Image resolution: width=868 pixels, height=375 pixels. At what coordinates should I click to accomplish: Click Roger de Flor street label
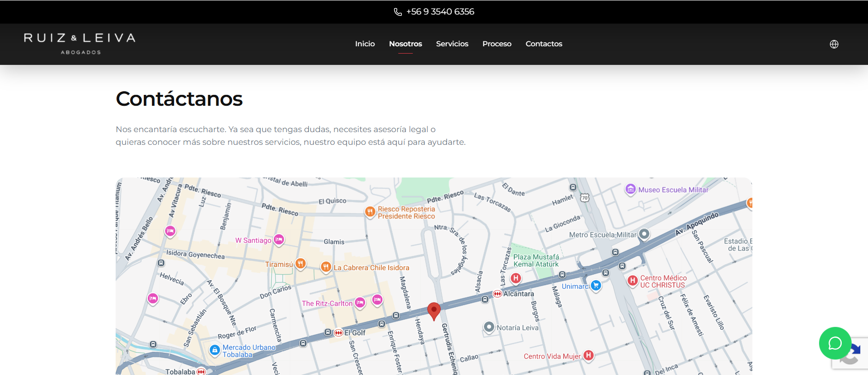coord(237,332)
